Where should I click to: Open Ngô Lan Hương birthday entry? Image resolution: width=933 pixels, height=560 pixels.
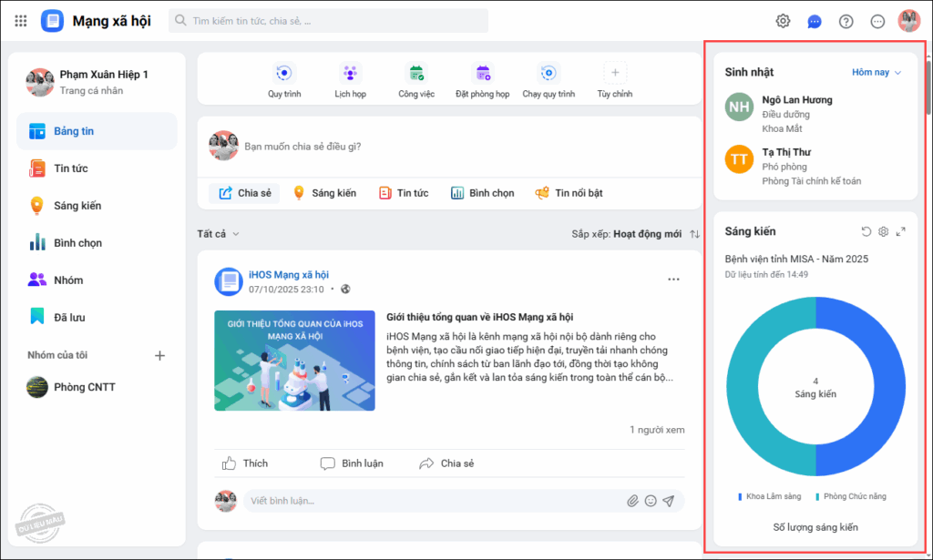(x=815, y=114)
